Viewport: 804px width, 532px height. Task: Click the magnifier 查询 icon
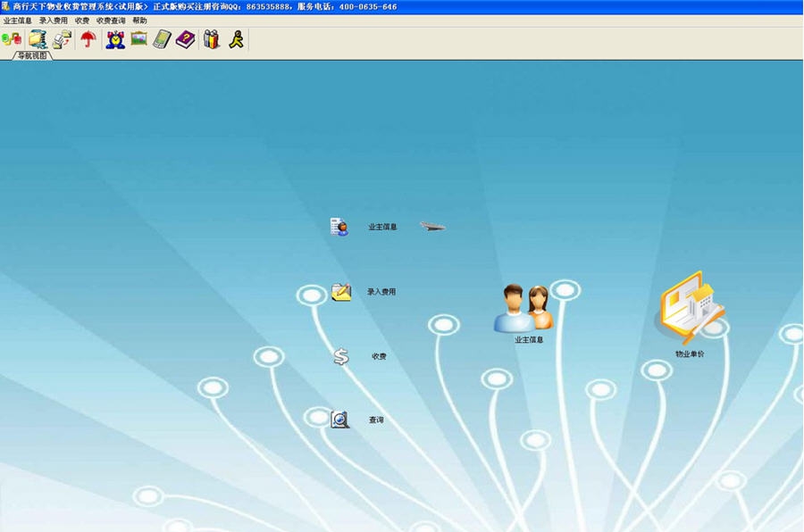tap(340, 420)
